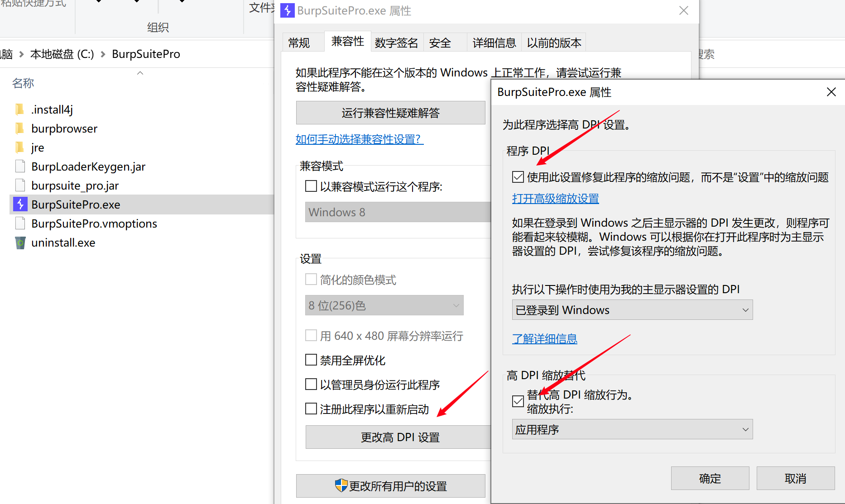Select BurpSuitePro.vmoptions file name
This screenshot has height=504, width=845.
click(x=94, y=223)
